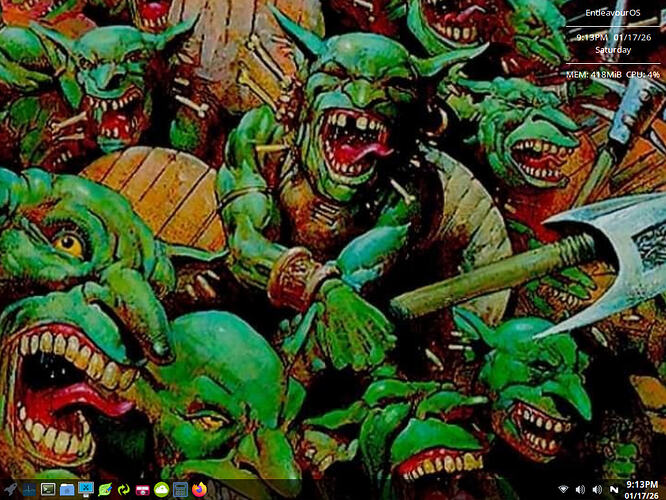Click the blue monitor icon in the taskbar
The width and height of the screenshot is (666, 500).
tap(85, 489)
